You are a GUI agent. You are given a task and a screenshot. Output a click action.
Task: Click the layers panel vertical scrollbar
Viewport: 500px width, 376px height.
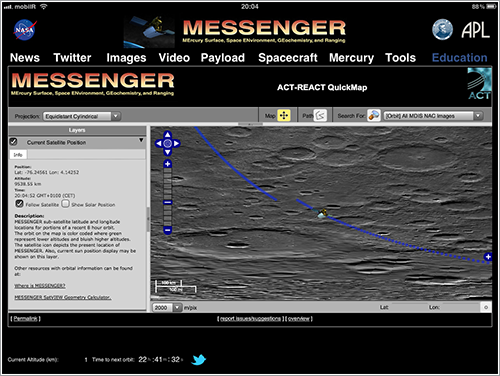coord(148,219)
